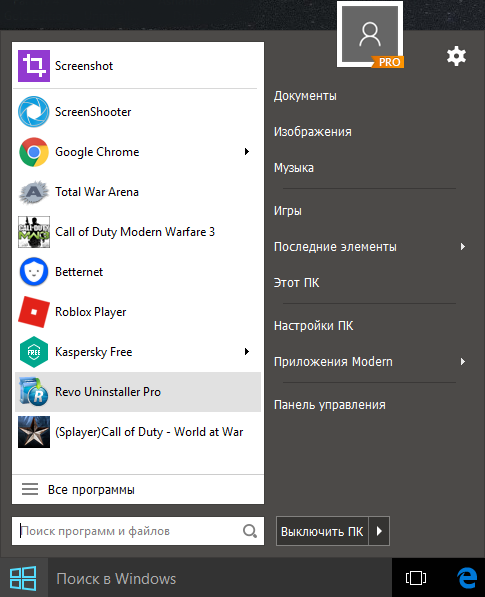Image resolution: width=485 pixels, height=597 pixels.
Task: Click the Total War Arena label
Action: click(x=97, y=192)
